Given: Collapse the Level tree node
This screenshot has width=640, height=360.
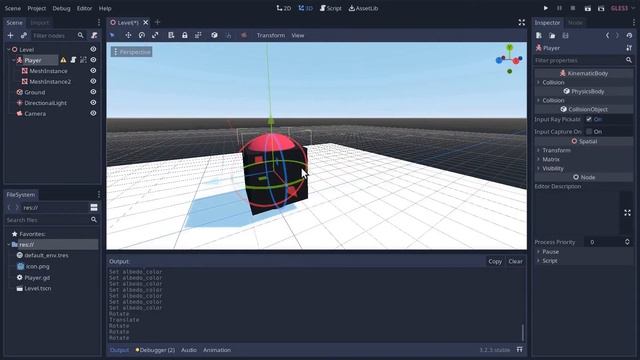Looking at the screenshot, I should (x=9, y=49).
